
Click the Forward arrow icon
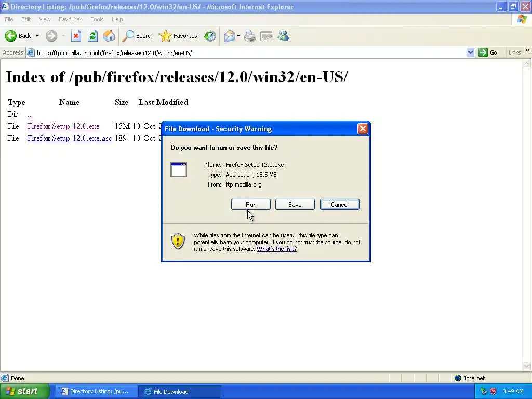(x=51, y=36)
